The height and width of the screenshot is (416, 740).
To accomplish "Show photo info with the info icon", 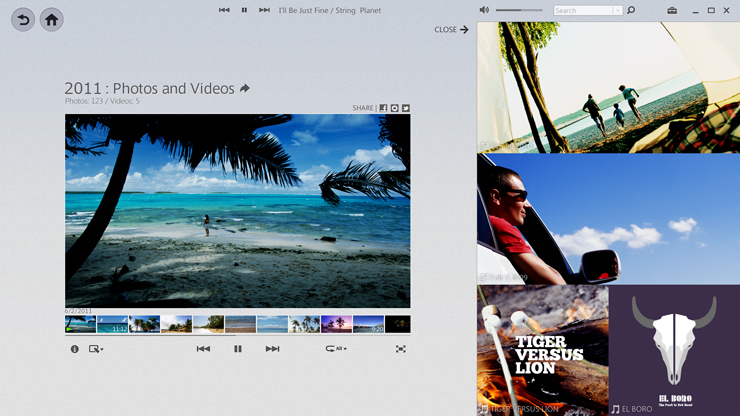I will coord(74,349).
